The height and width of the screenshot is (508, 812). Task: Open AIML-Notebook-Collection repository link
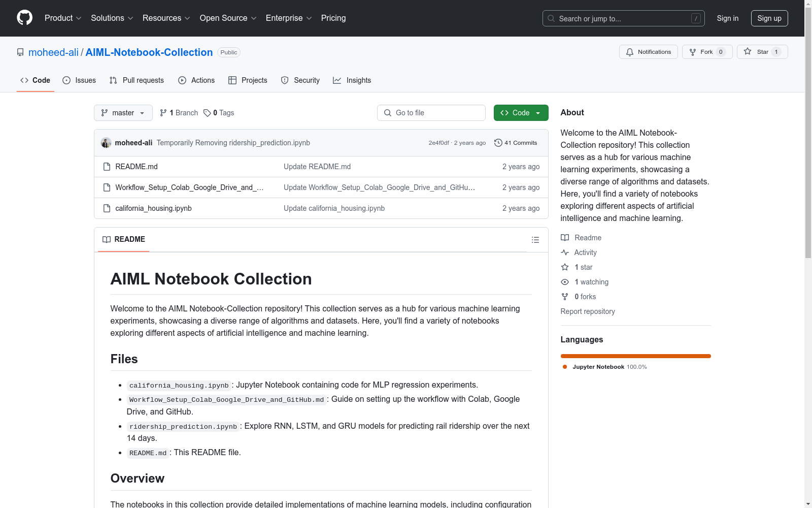click(149, 52)
